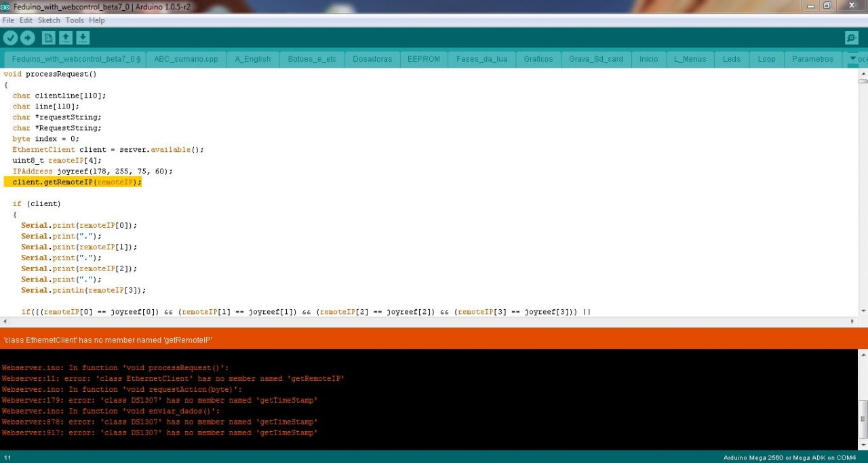Go to the Dosadoras tab
The width and height of the screenshot is (868, 463).
[372, 59]
